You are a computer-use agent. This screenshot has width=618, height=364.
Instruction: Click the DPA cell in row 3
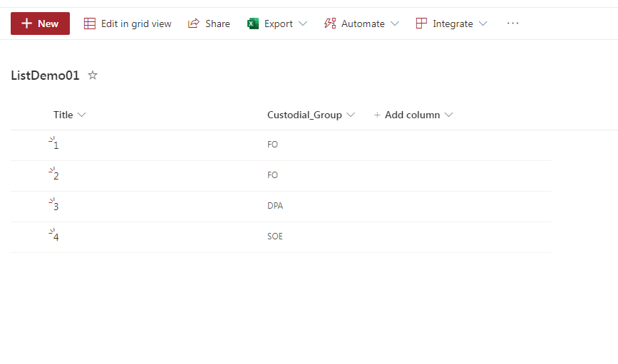click(x=275, y=206)
